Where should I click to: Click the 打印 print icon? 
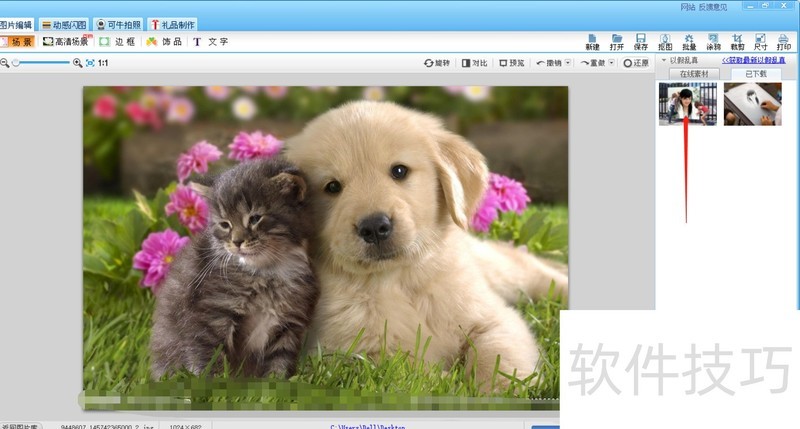(x=784, y=42)
